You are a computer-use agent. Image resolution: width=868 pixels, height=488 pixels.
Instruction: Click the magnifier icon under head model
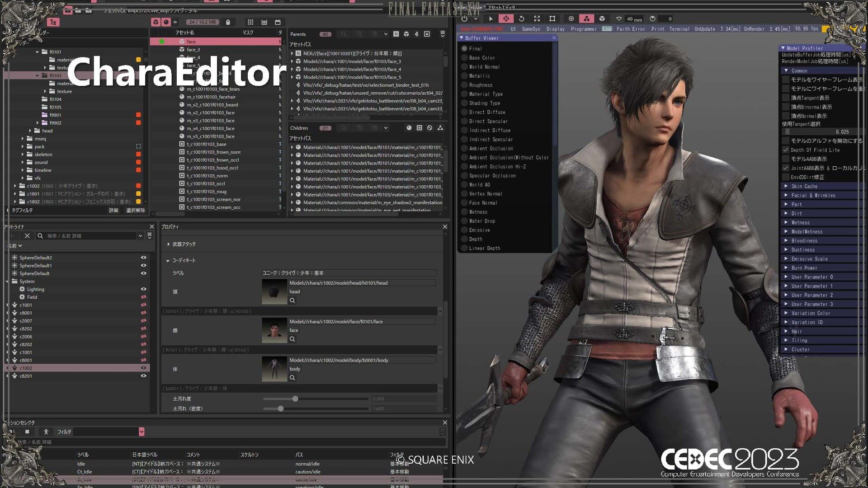point(292,300)
